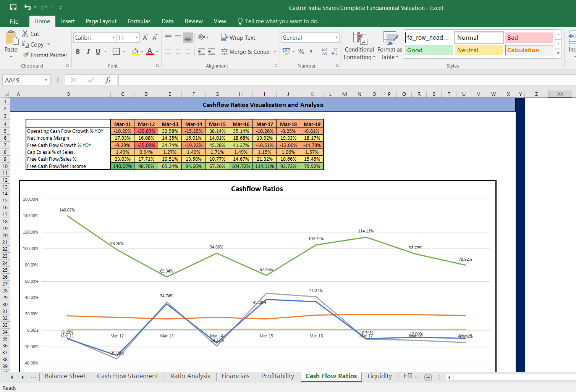This screenshot has width=576, height=392.
Task: Open the File menu
Action: [x=14, y=21]
